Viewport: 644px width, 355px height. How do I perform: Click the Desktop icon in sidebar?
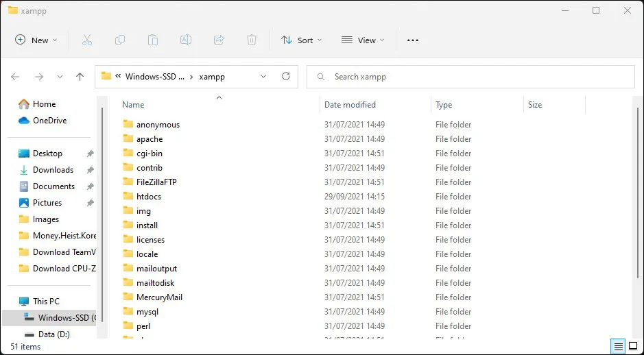(x=24, y=154)
